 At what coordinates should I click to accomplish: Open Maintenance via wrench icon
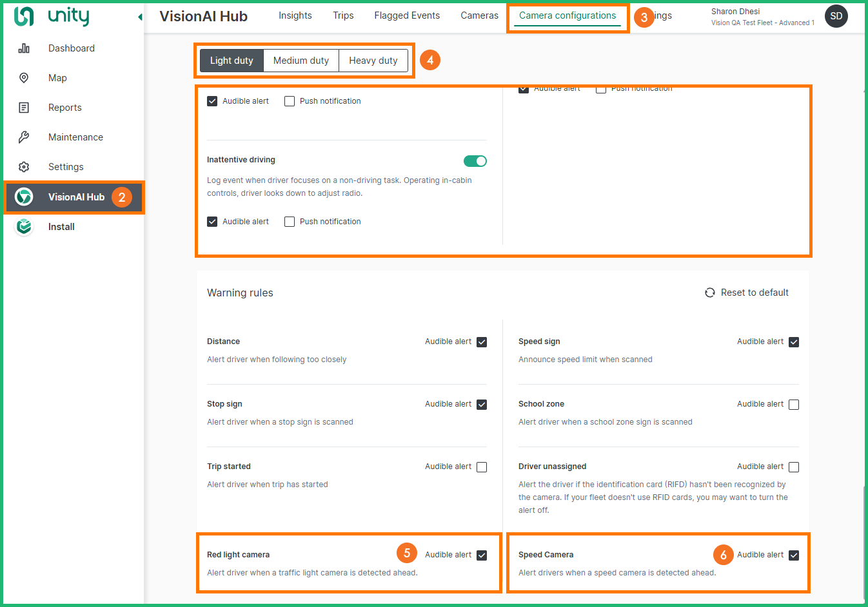[24, 137]
